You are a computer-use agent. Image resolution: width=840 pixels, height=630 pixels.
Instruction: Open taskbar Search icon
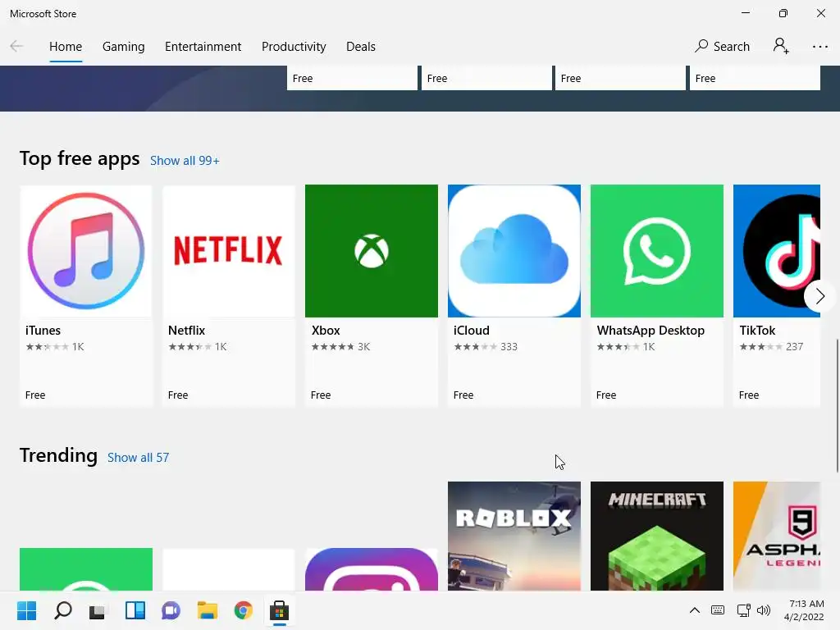[x=62, y=610]
